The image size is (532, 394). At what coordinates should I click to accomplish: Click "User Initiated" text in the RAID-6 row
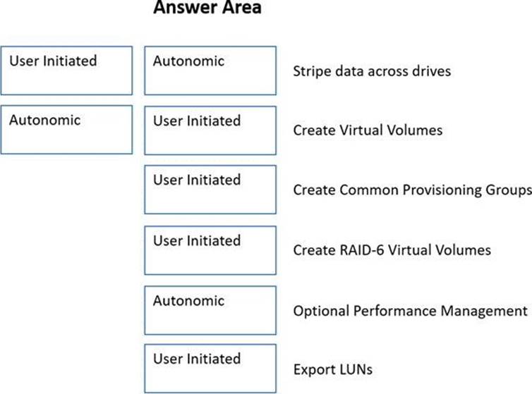(197, 240)
